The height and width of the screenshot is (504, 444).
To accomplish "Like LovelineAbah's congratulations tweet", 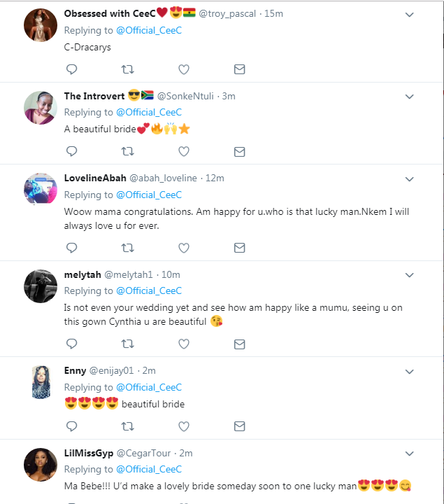I will (183, 247).
